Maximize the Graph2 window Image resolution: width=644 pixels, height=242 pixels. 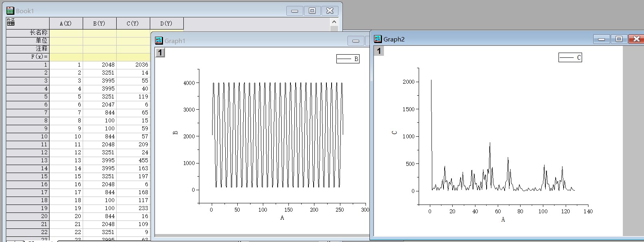tap(619, 39)
